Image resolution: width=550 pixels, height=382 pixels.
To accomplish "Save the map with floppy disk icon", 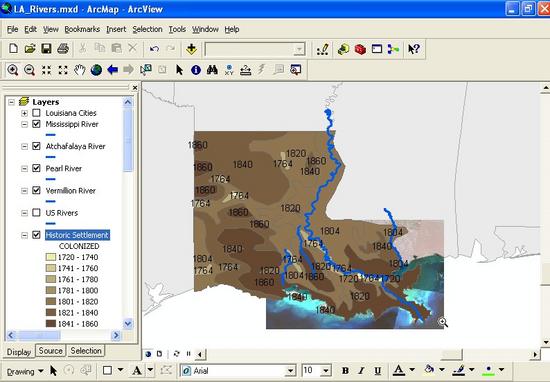I will click(x=46, y=48).
